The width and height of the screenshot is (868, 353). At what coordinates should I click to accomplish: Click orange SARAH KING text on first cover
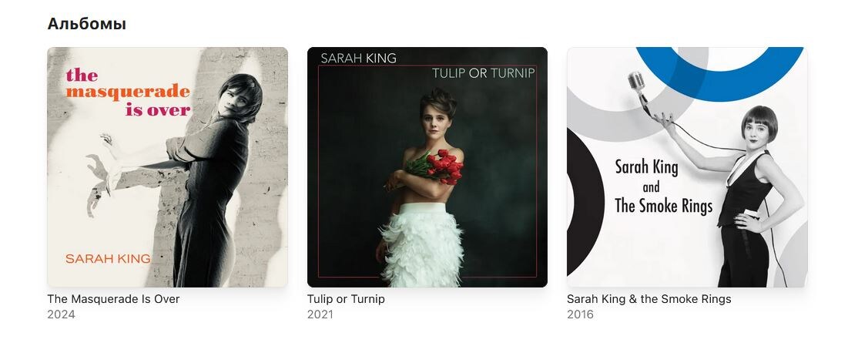point(108,258)
